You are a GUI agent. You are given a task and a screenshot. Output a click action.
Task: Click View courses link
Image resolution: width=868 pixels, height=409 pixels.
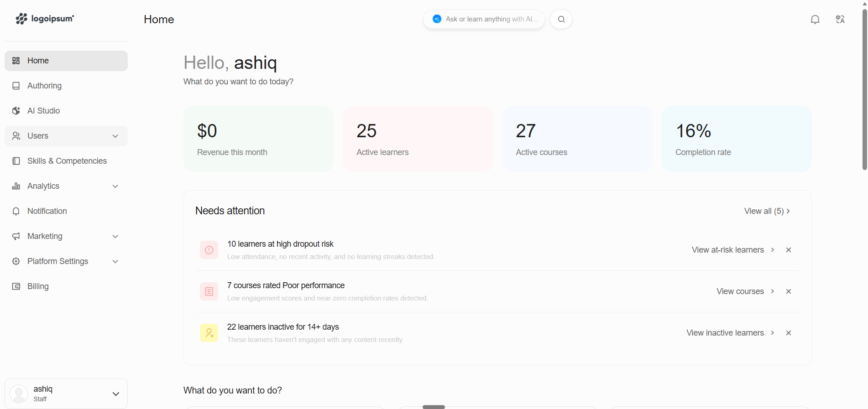745,291
